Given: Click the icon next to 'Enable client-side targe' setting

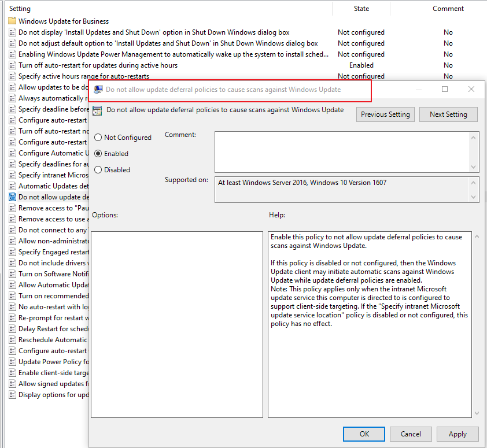Looking at the screenshot, I should coord(12,372).
